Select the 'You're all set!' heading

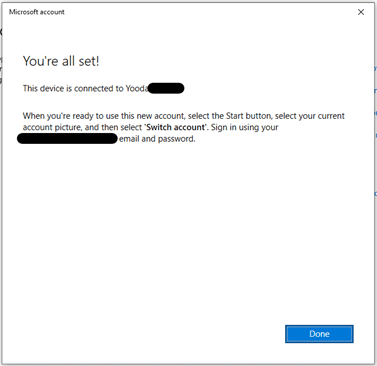61,61
